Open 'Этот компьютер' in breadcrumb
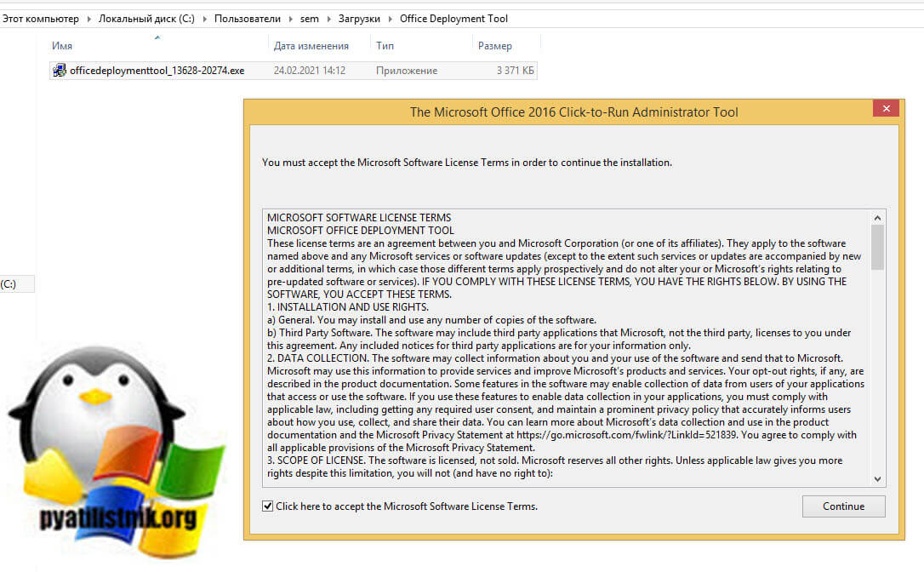The width and height of the screenshot is (924, 572). coord(41,19)
